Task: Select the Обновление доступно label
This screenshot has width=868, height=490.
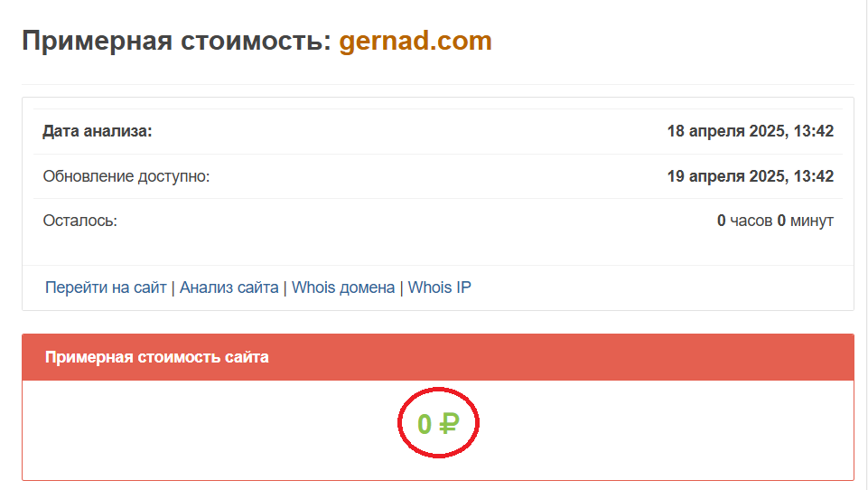Action: point(126,176)
